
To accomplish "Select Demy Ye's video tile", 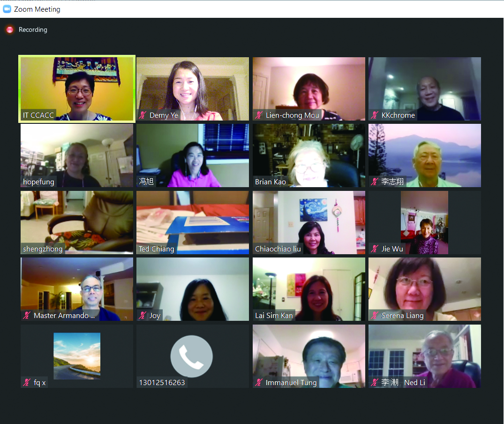I will click(x=193, y=89).
